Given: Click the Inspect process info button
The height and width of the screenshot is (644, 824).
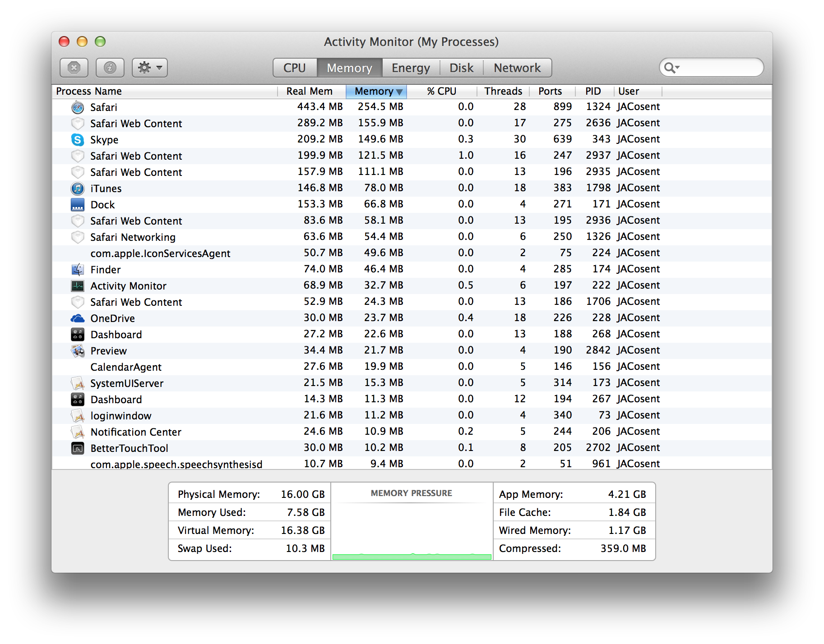Looking at the screenshot, I should pyautogui.click(x=110, y=68).
